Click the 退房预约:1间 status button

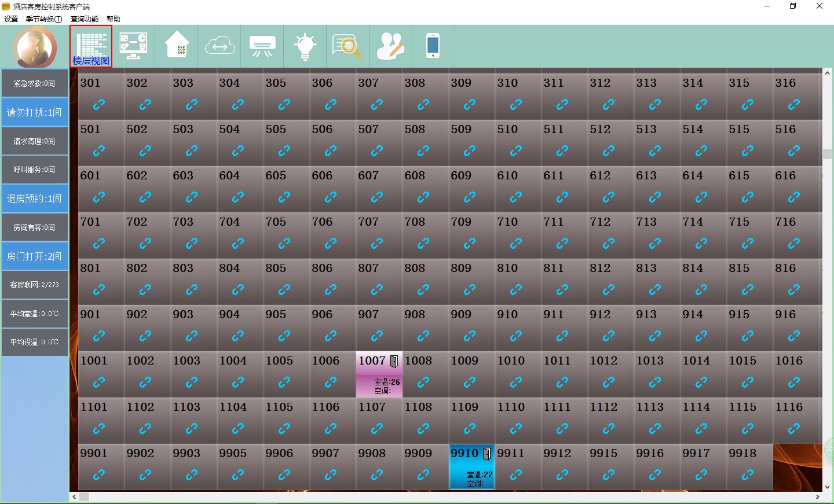[x=34, y=198]
